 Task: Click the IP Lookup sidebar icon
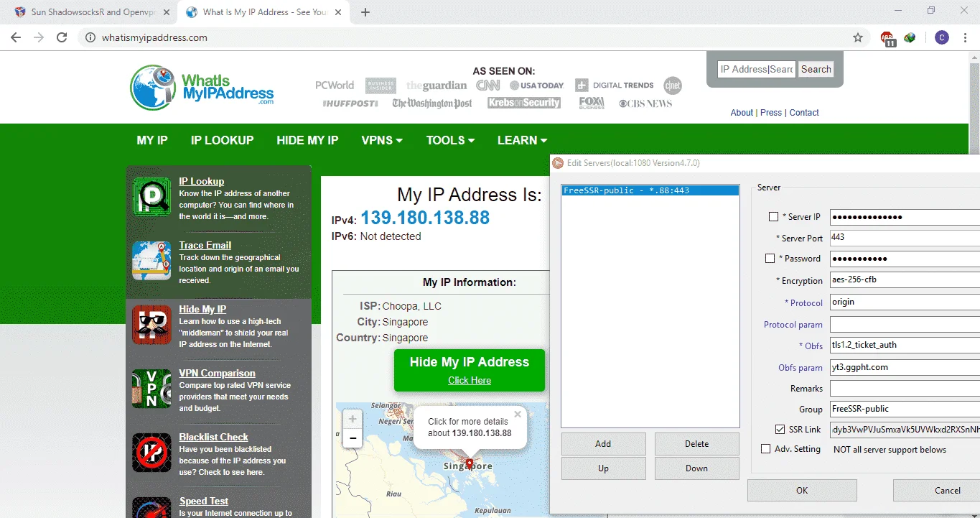tap(151, 197)
